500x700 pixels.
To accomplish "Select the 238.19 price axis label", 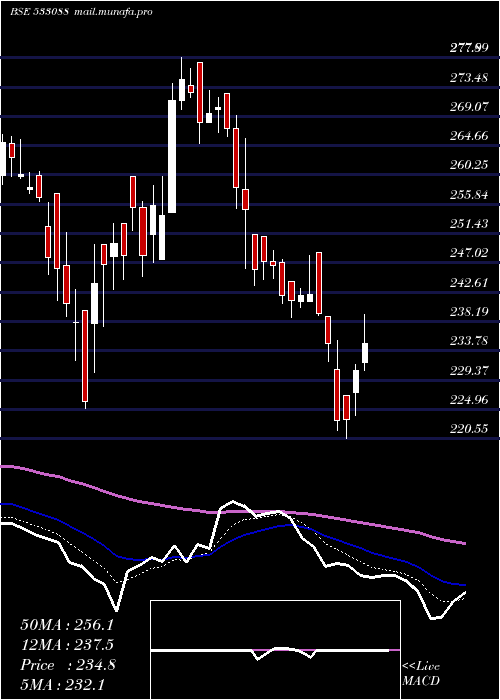I will click(469, 312).
